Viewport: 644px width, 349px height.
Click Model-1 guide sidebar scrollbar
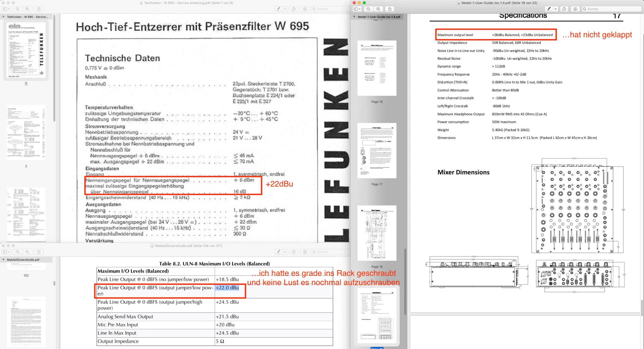[405, 282]
